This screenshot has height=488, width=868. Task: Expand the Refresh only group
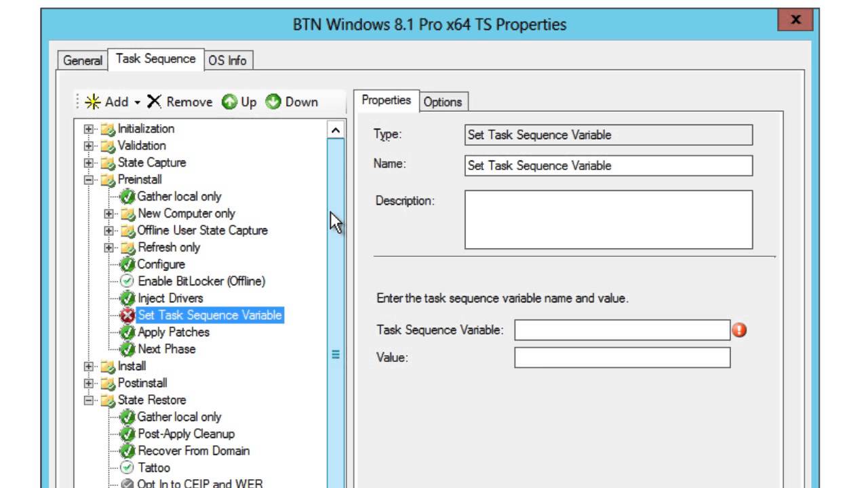pyautogui.click(x=108, y=247)
